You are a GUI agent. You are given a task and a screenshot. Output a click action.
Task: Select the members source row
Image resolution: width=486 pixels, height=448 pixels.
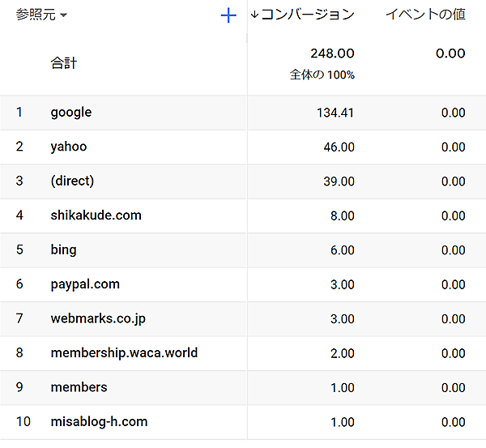coord(79,387)
